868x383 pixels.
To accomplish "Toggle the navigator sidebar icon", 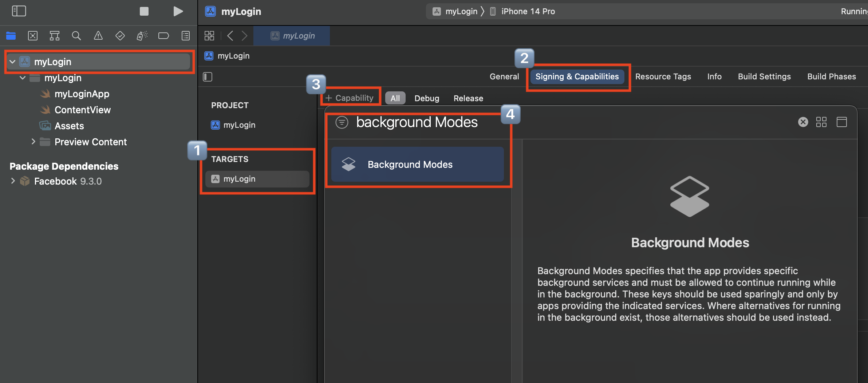I will [x=19, y=11].
